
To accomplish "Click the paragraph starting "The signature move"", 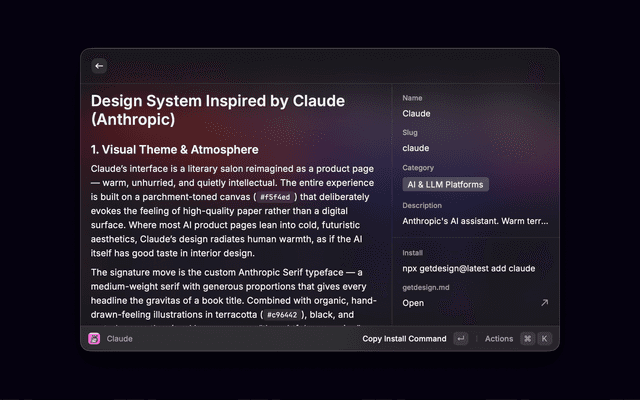I will (233, 297).
